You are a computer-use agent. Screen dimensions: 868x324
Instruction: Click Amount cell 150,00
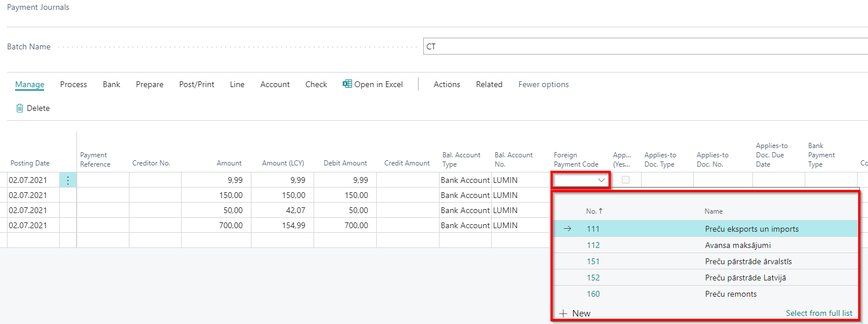tap(216, 195)
